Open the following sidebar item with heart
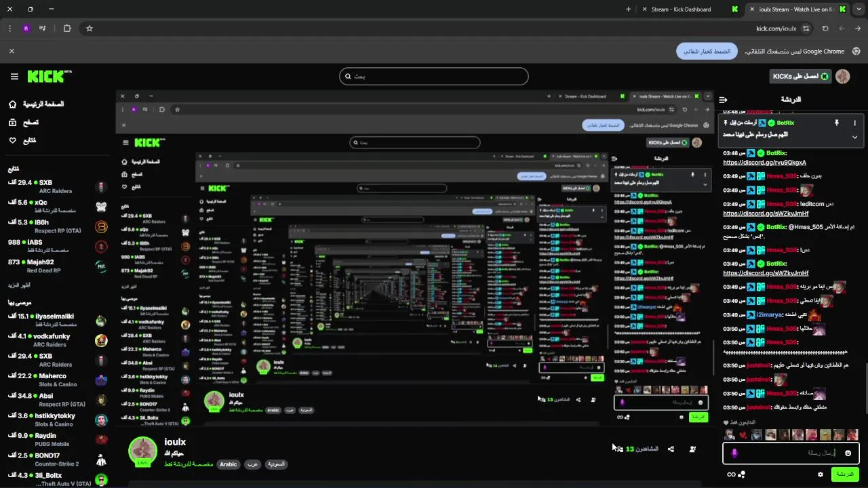The width and height of the screenshot is (868, 488). (x=22, y=140)
